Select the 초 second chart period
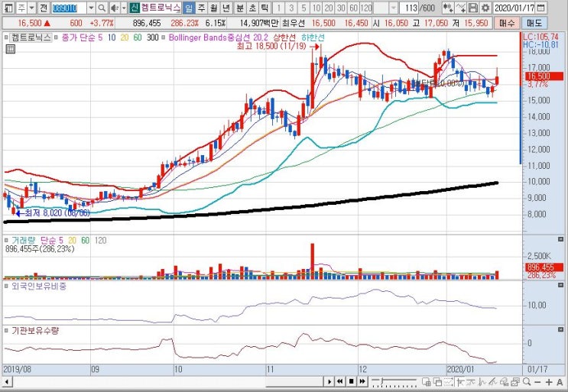This screenshot has width=568, height=392. pyautogui.click(x=252, y=8)
